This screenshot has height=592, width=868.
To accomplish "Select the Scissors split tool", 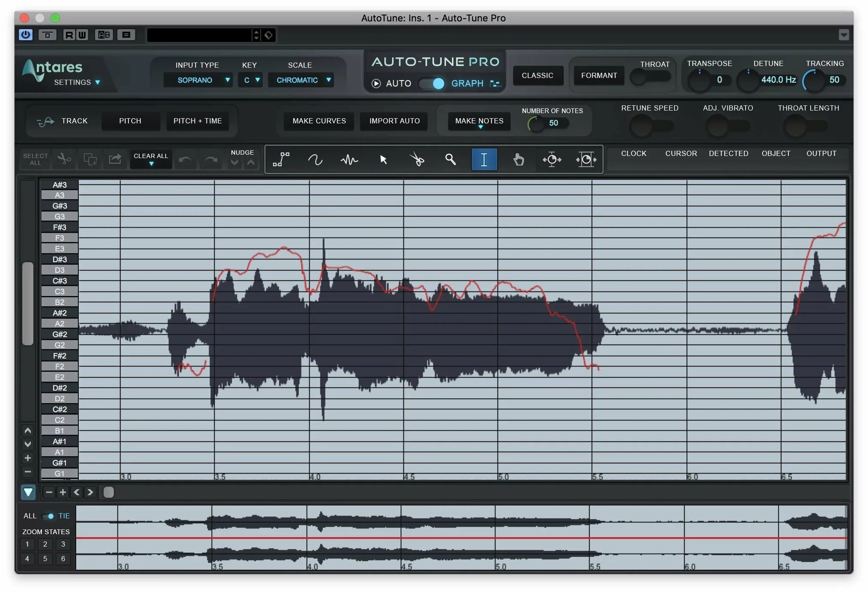I will (416, 160).
